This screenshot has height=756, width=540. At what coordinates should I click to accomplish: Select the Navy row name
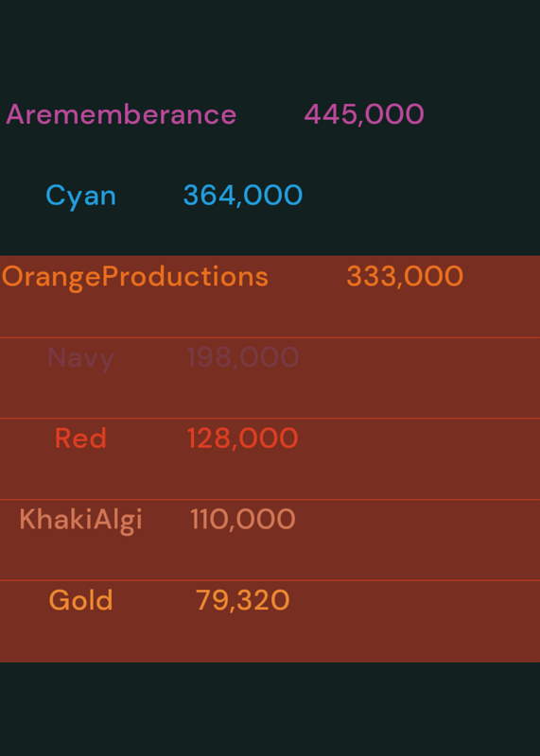click(81, 358)
